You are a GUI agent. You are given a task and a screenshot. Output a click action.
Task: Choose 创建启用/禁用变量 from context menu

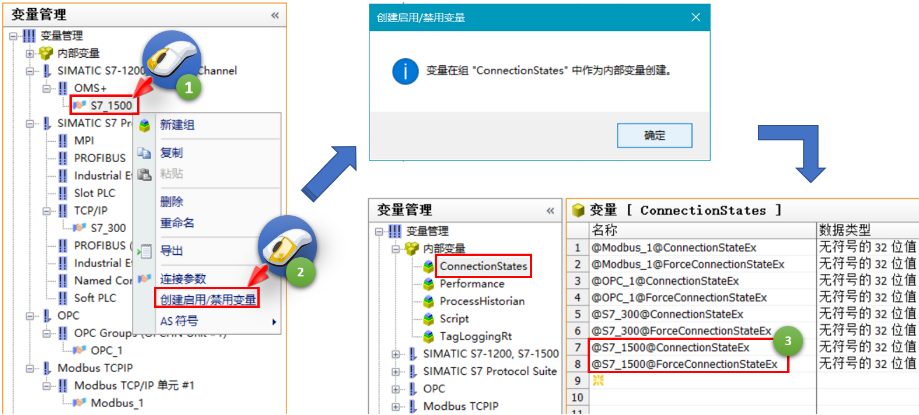click(208, 298)
